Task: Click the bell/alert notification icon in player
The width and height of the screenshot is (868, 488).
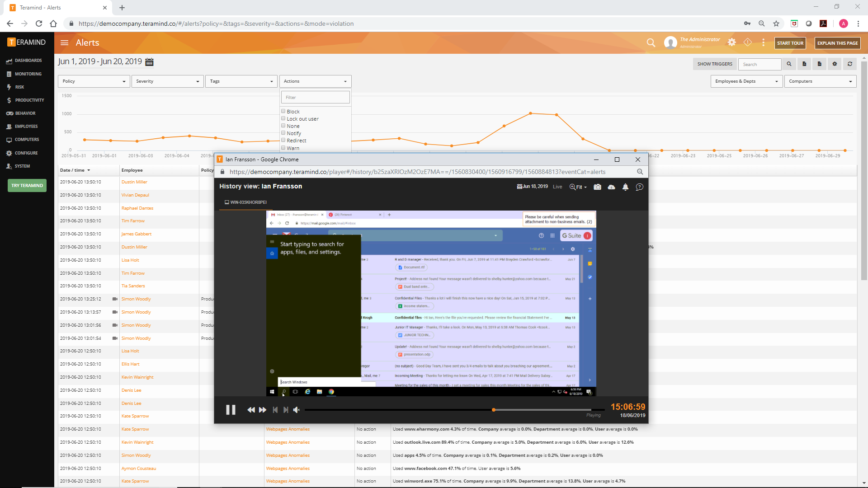Action: 625,187
